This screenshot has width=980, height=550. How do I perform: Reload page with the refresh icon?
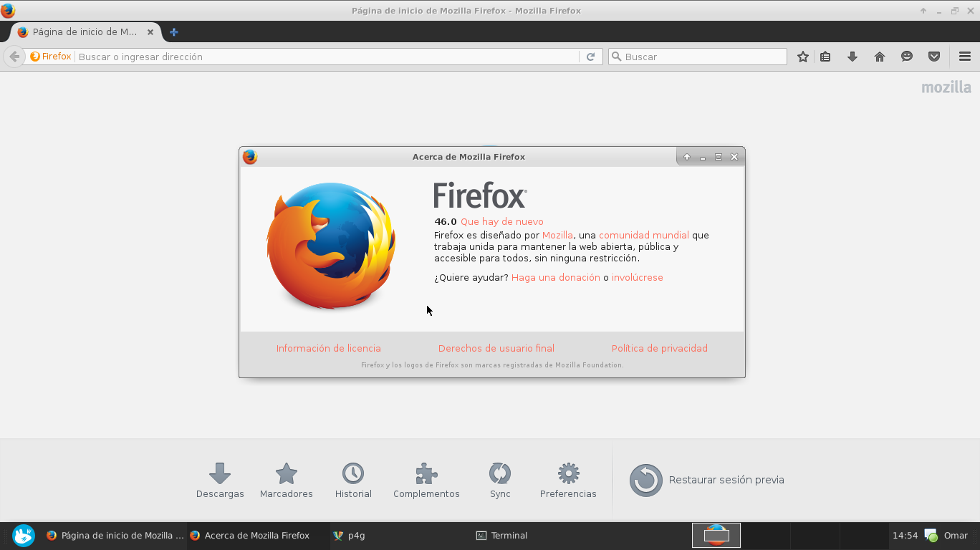point(590,57)
